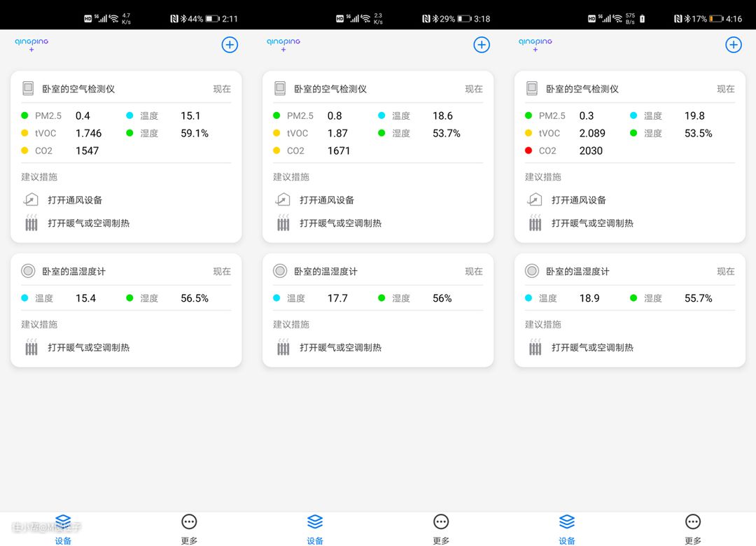756x546 pixels.
Task: Tap 打开通风设备 in the CO2 1671 card
Action: 327,200
